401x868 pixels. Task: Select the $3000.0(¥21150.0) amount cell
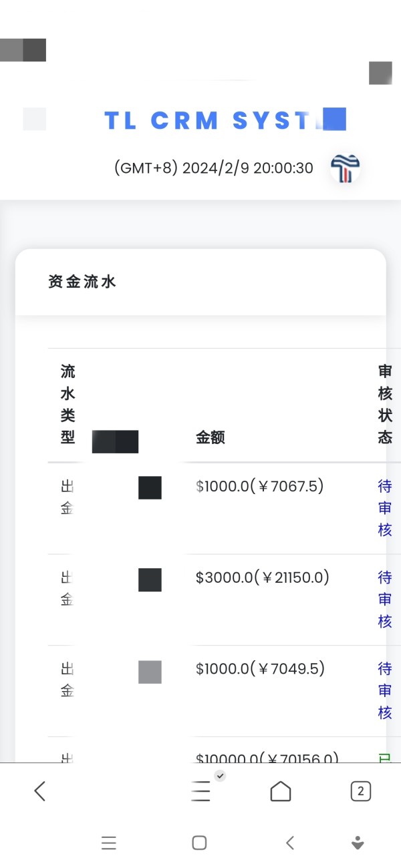(x=262, y=578)
